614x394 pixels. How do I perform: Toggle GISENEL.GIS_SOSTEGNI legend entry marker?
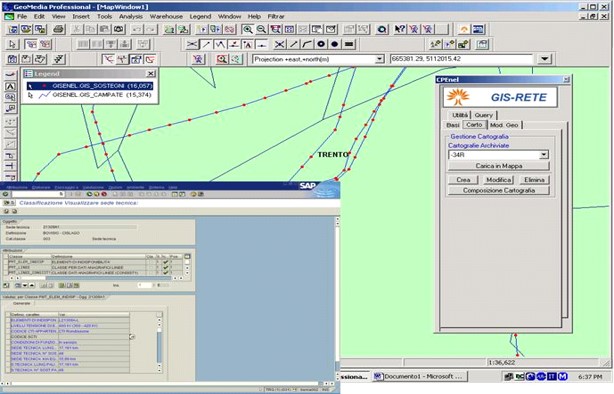[44, 86]
